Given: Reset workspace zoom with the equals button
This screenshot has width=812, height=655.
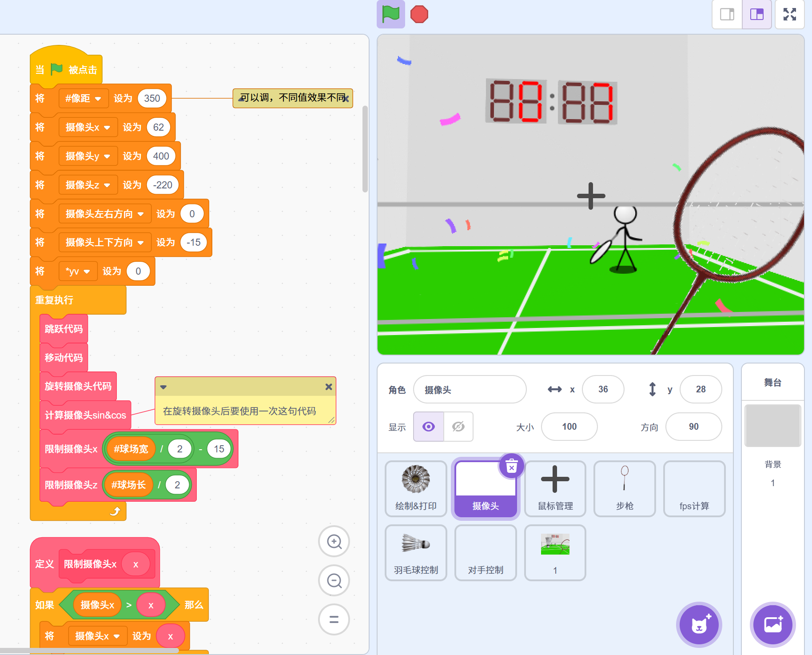Looking at the screenshot, I should tap(334, 619).
